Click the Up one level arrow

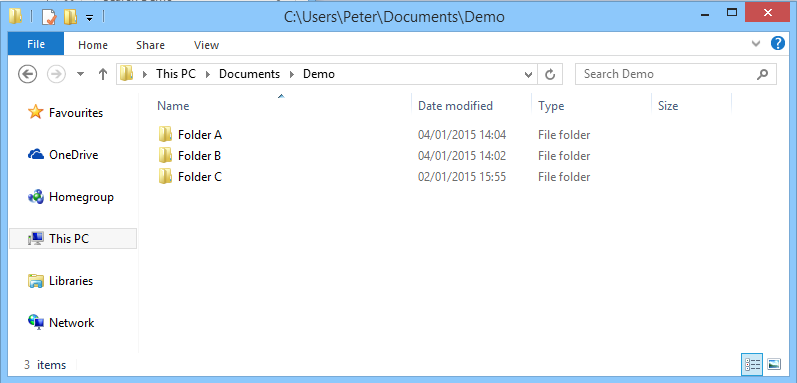103,74
